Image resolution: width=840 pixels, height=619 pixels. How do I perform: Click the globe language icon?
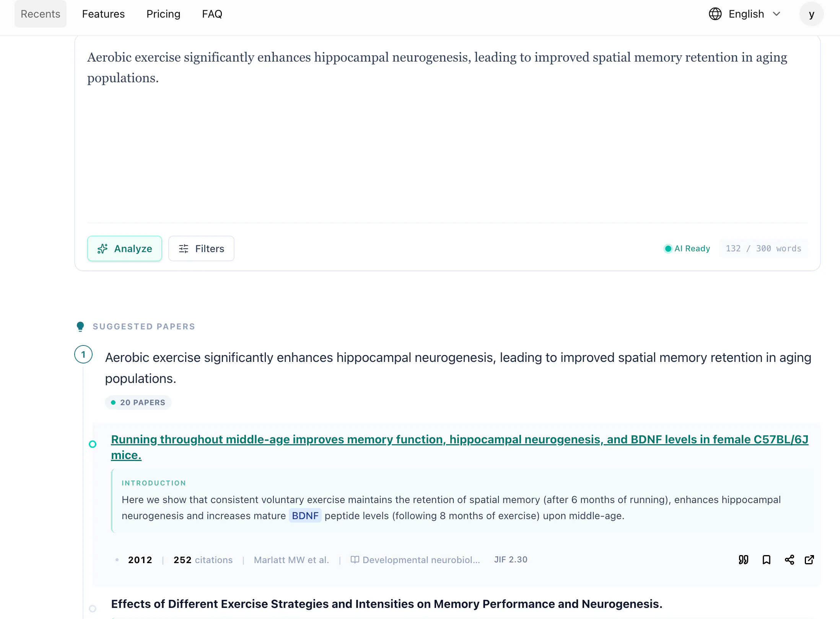point(715,14)
